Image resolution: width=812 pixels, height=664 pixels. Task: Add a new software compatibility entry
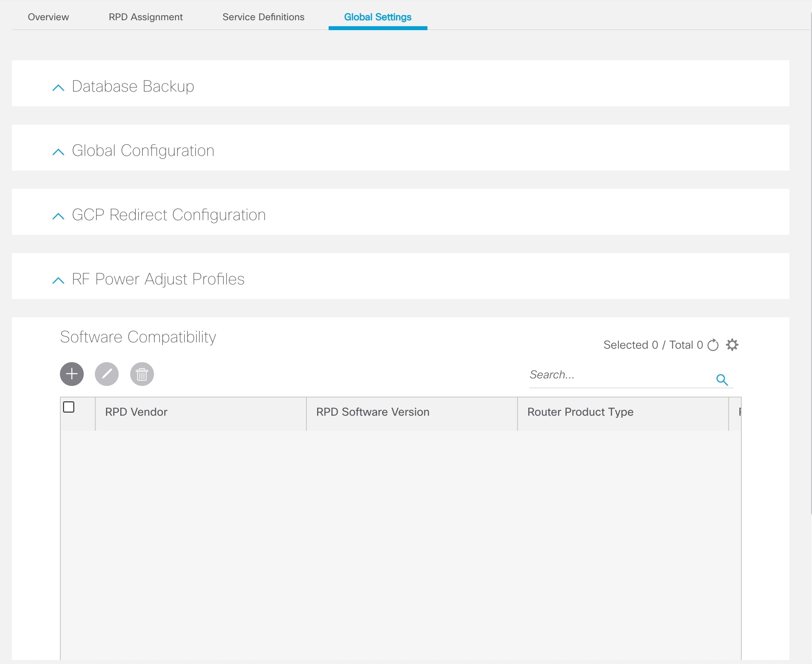[71, 374]
